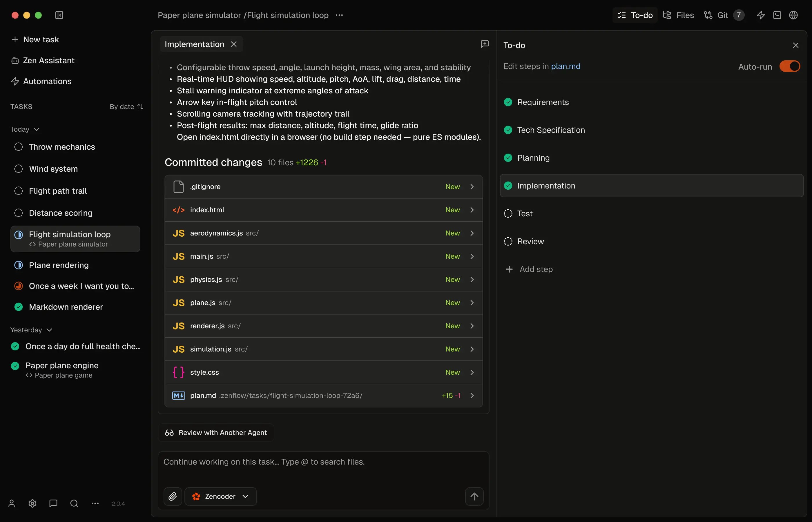The height and width of the screenshot is (522, 812).
Task: Disable the Auto-run toggle
Action: coord(790,66)
